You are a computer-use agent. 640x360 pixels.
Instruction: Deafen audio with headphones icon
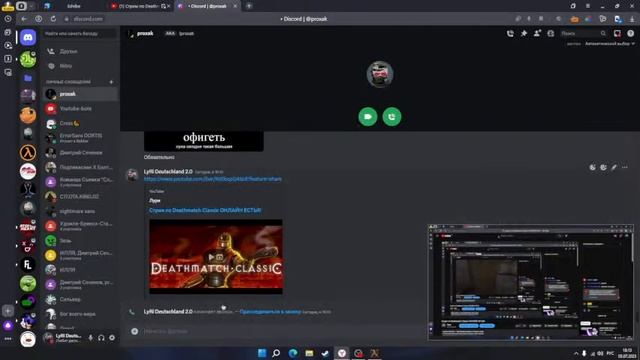[101, 338]
